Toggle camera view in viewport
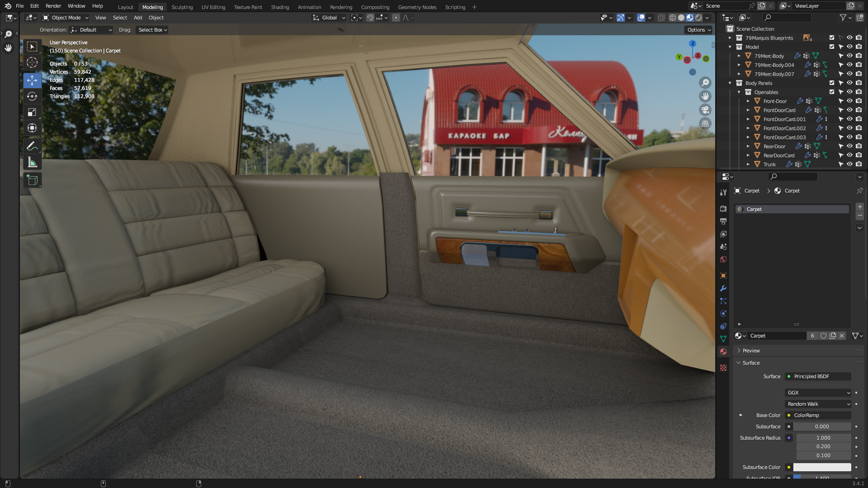This screenshot has width=868, height=488. 705,110
